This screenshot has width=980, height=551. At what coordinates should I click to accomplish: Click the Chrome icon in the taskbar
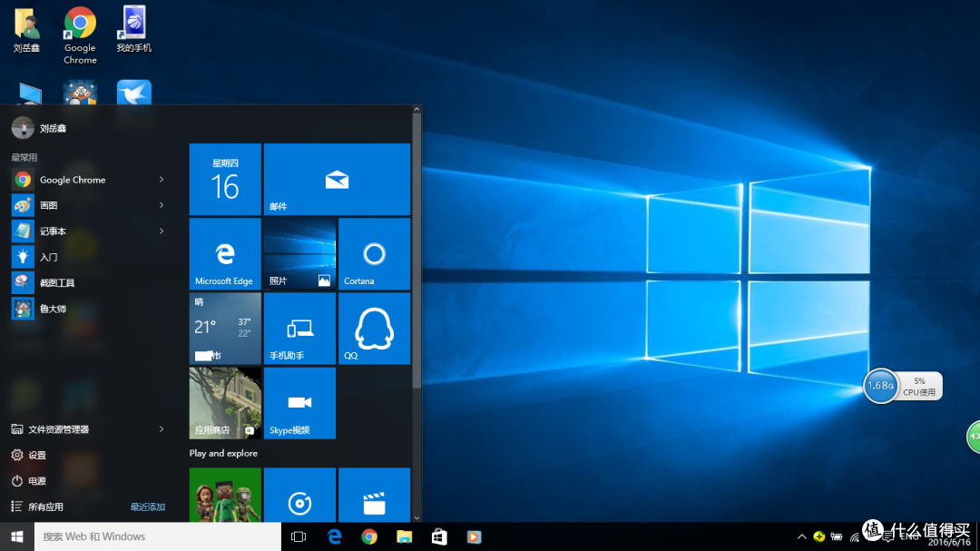coord(369,536)
